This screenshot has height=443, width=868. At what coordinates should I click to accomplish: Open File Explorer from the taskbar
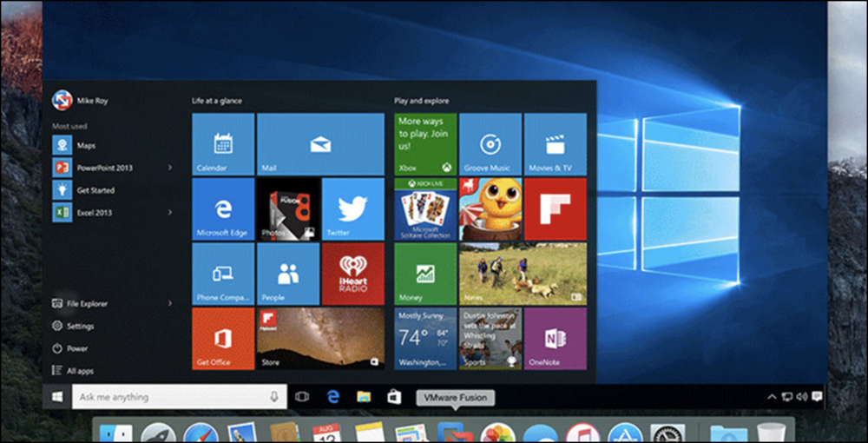click(363, 396)
